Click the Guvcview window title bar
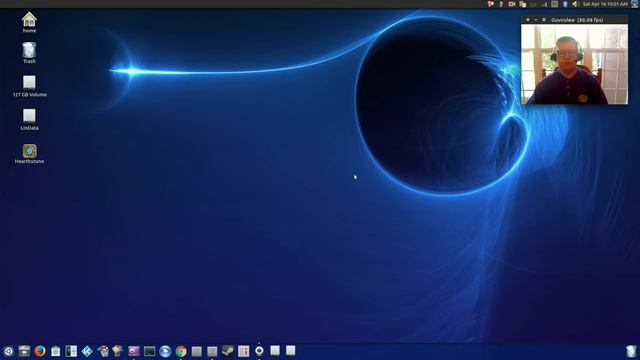This screenshot has width=640, height=360. 574,20
